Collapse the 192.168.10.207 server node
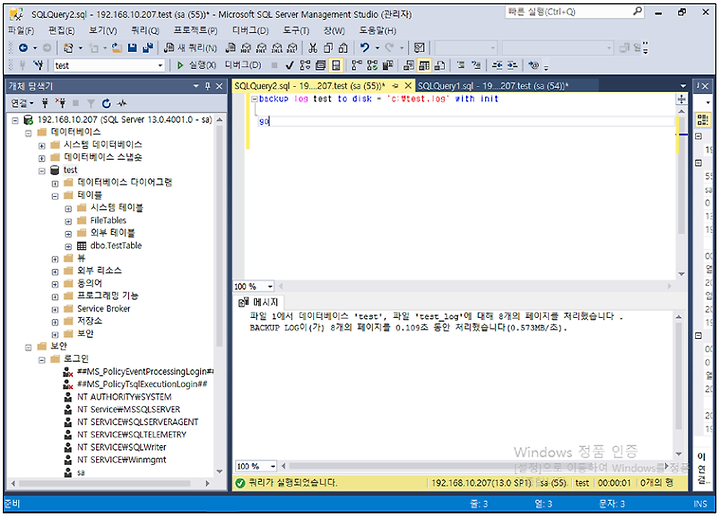This screenshot has height=517, width=720. (15, 120)
